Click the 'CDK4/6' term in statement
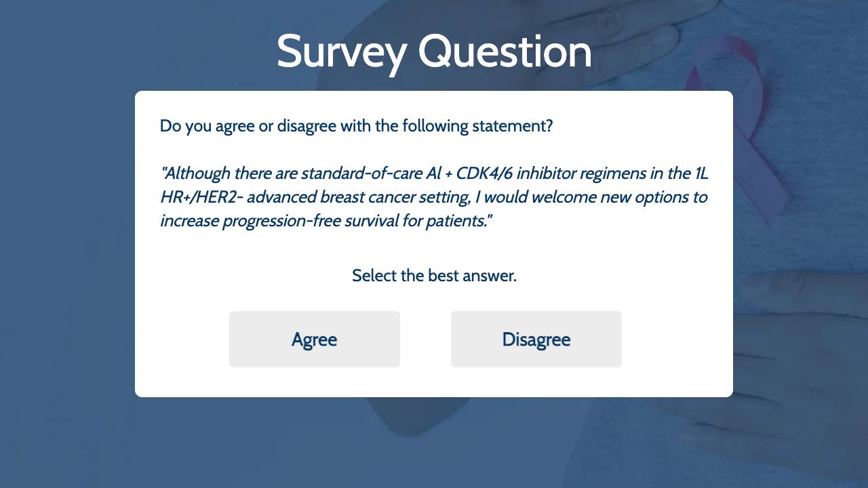 click(484, 174)
